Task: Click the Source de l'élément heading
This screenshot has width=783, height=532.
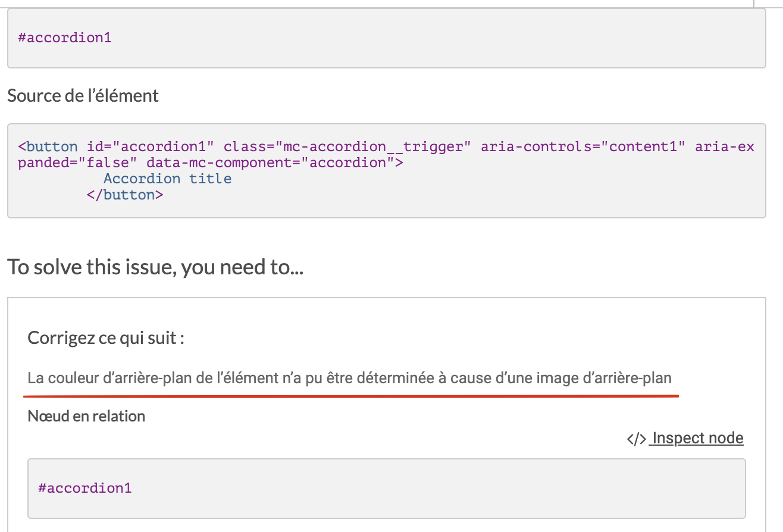Action: point(83,95)
